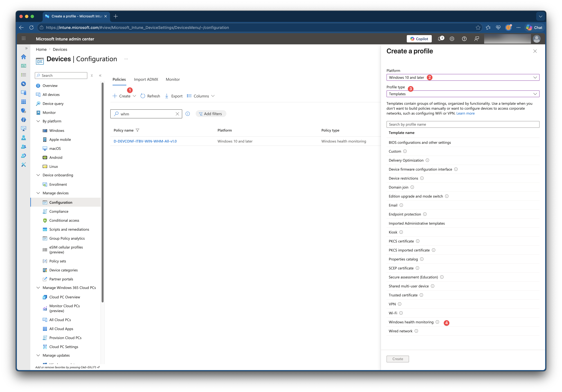Open Tenant administration icon
This screenshot has width=562, height=392.
pos(23,155)
